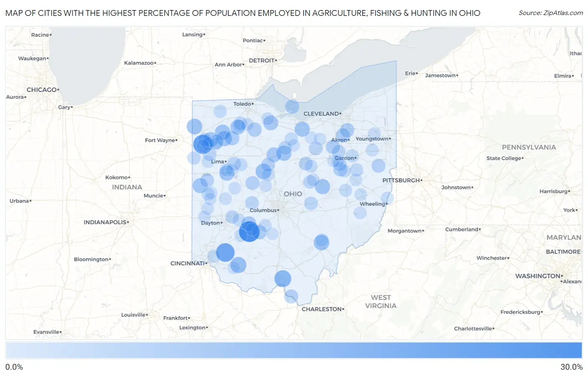Click the map title heading text
This screenshot has height=376, width=588.
pos(243,13)
